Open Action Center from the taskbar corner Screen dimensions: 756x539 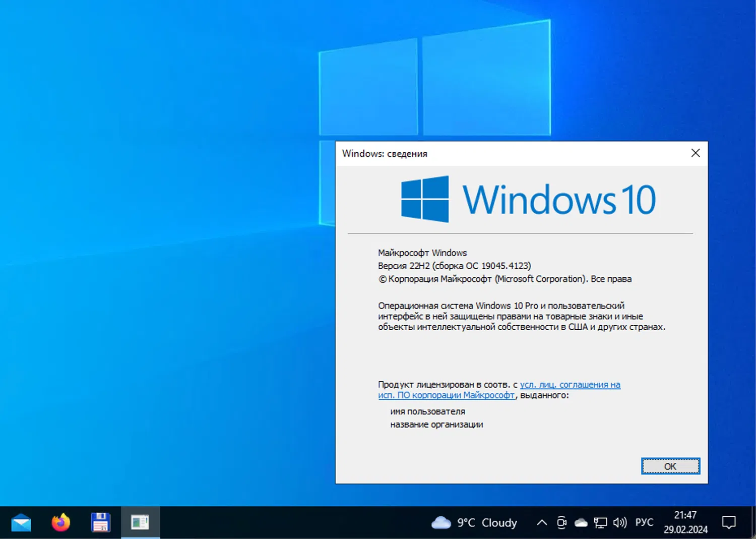click(x=730, y=523)
